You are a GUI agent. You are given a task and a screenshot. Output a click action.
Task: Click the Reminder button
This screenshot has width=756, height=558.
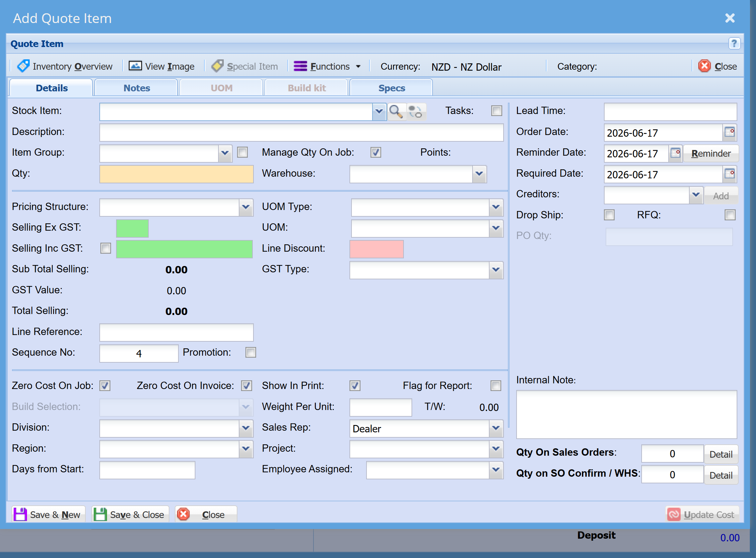click(x=711, y=153)
